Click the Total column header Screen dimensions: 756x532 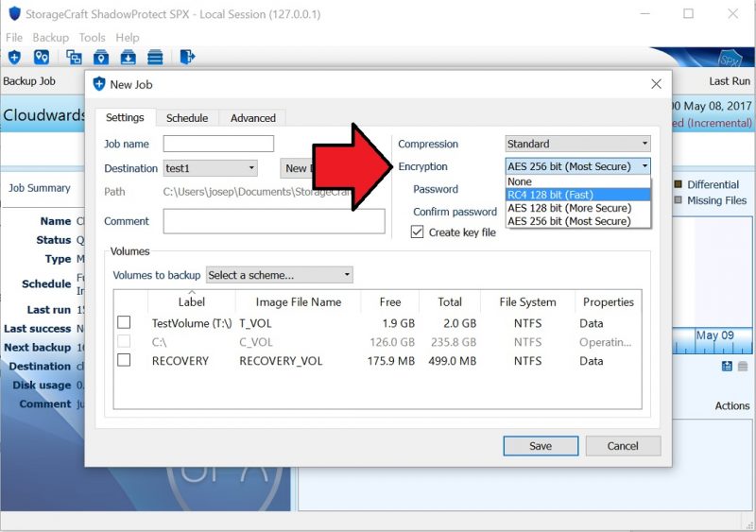(450, 302)
